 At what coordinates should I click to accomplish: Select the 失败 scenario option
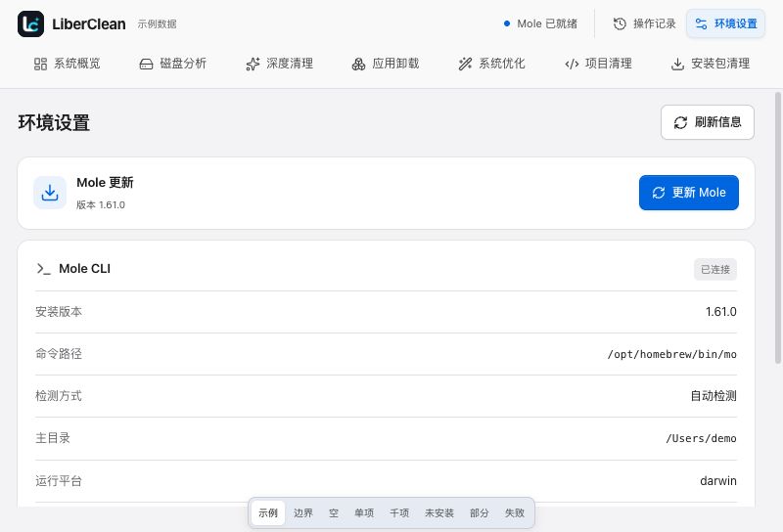click(x=515, y=513)
